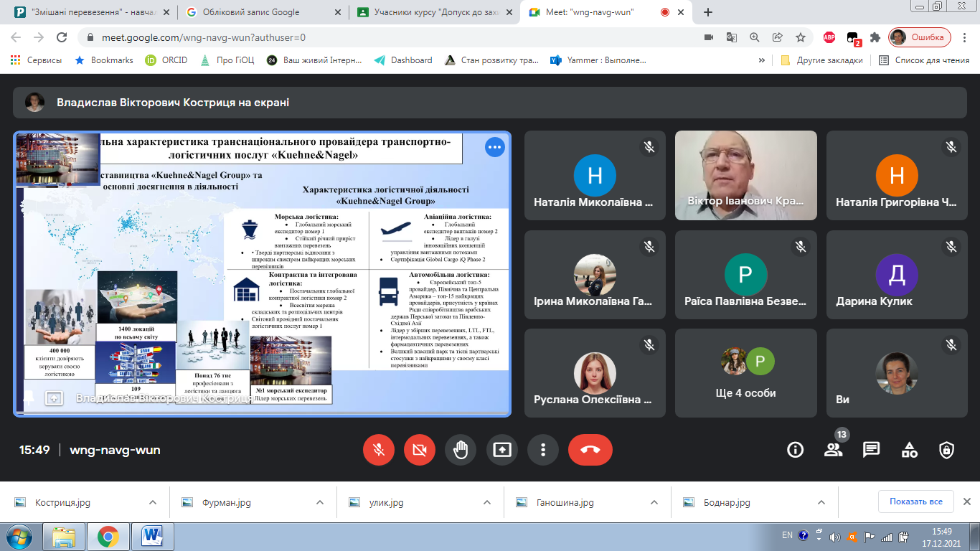Open the ORCID bookmark
980x551 pixels.
(x=166, y=60)
